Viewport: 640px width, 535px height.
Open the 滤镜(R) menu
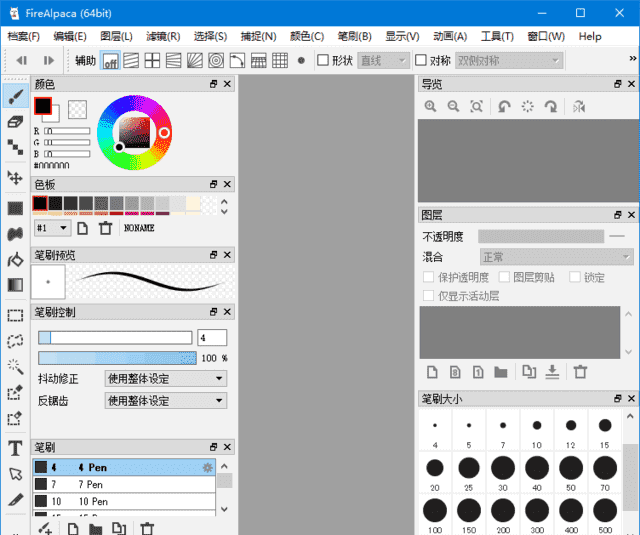click(x=163, y=36)
